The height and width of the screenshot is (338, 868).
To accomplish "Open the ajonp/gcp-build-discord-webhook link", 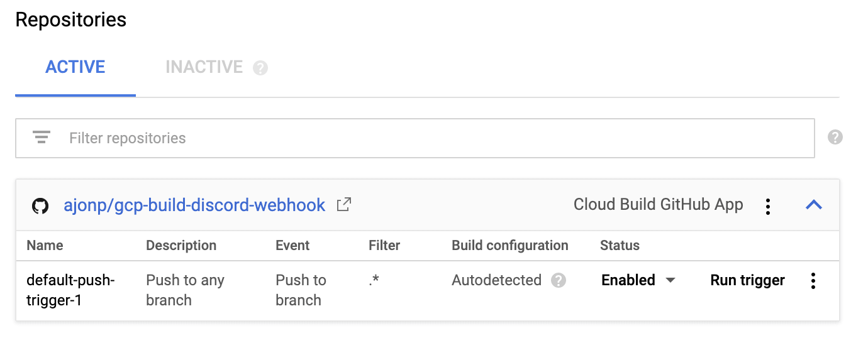I will click(194, 205).
